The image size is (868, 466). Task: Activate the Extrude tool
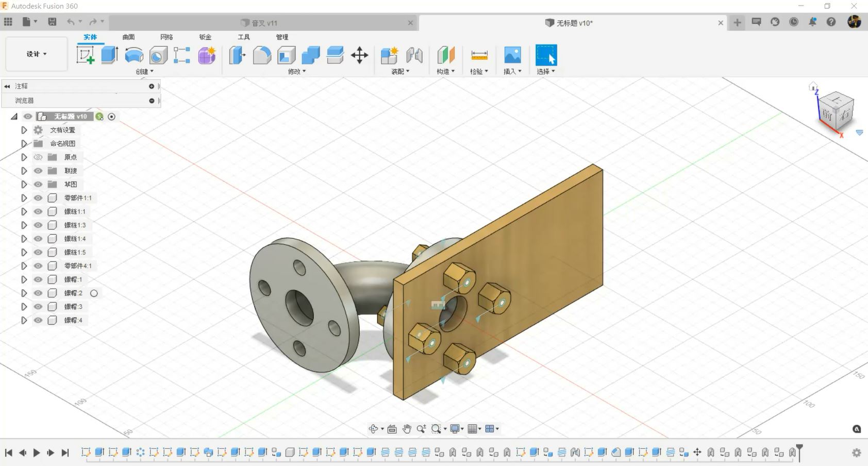(109, 55)
